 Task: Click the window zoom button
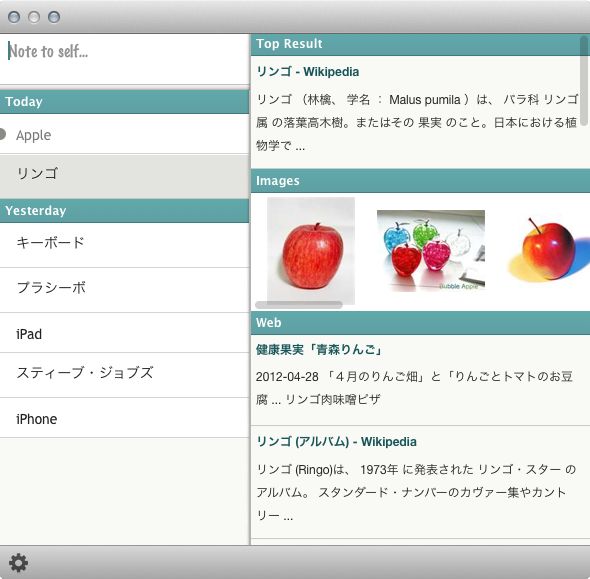pos(54,17)
